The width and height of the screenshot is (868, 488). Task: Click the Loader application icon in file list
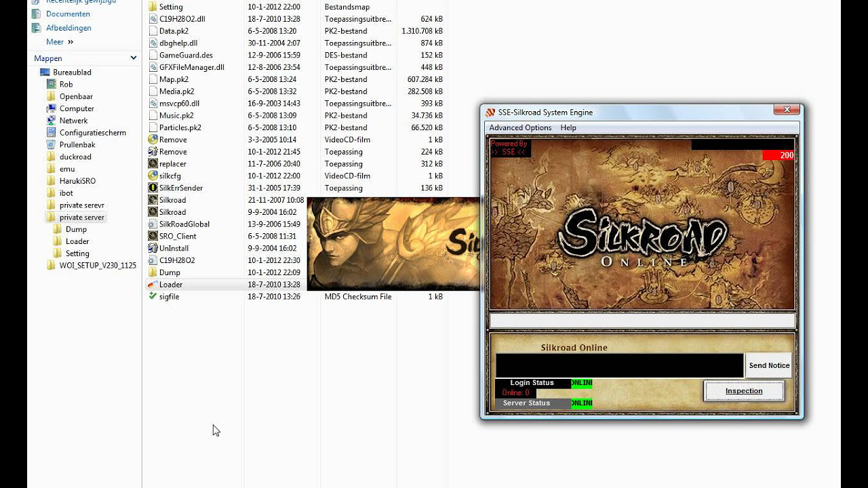pyautogui.click(x=153, y=285)
